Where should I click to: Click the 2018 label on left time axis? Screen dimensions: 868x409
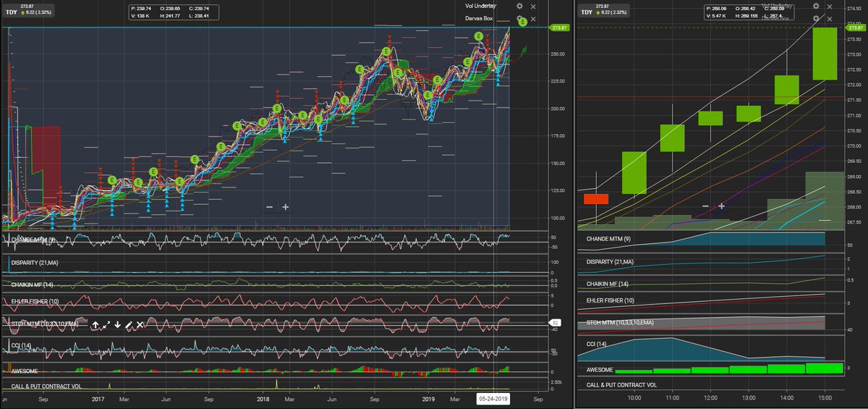pos(263,399)
